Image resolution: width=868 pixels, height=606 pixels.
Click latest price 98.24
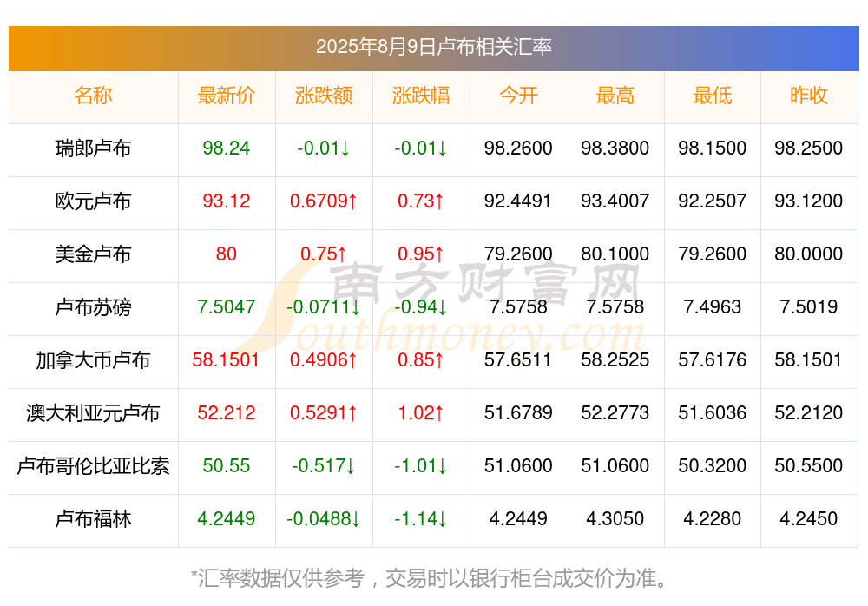(x=226, y=148)
